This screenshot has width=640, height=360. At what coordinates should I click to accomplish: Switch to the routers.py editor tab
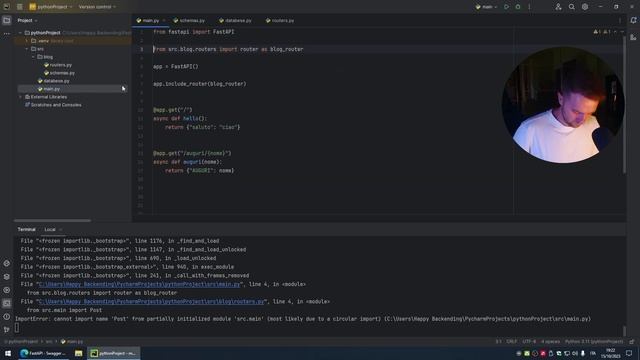280,20
